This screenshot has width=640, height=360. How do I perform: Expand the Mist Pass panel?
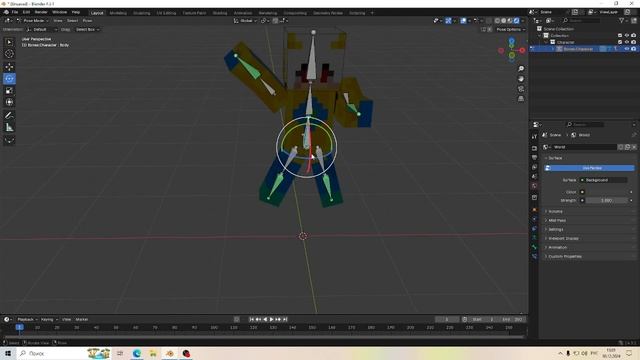(x=557, y=220)
